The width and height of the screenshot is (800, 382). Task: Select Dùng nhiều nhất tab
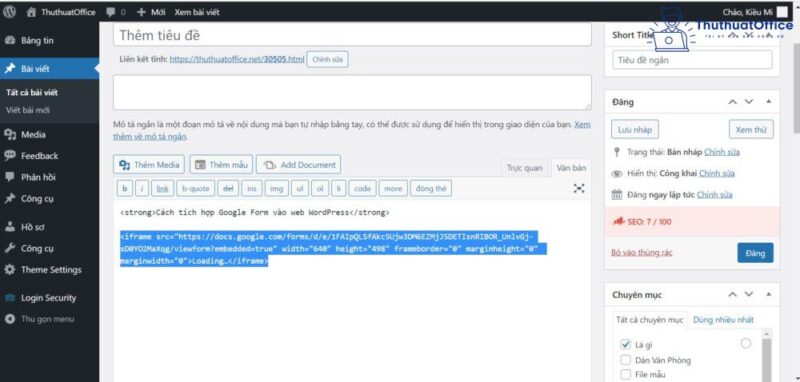[723, 320]
